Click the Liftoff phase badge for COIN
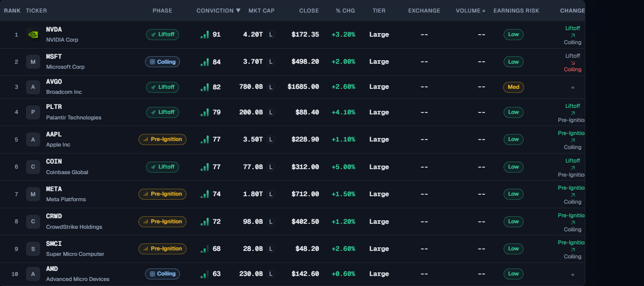The width and height of the screenshot is (644, 286). (x=163, y=167)
